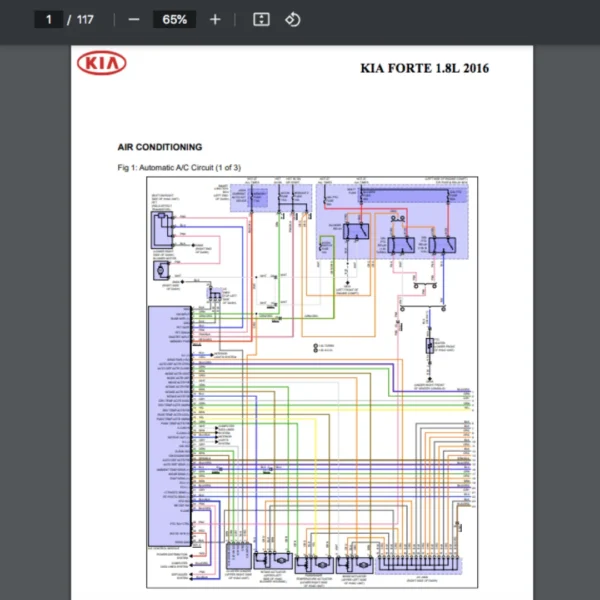Click the KIA FORTE 1.8L 2016 title

coord(425,68)
